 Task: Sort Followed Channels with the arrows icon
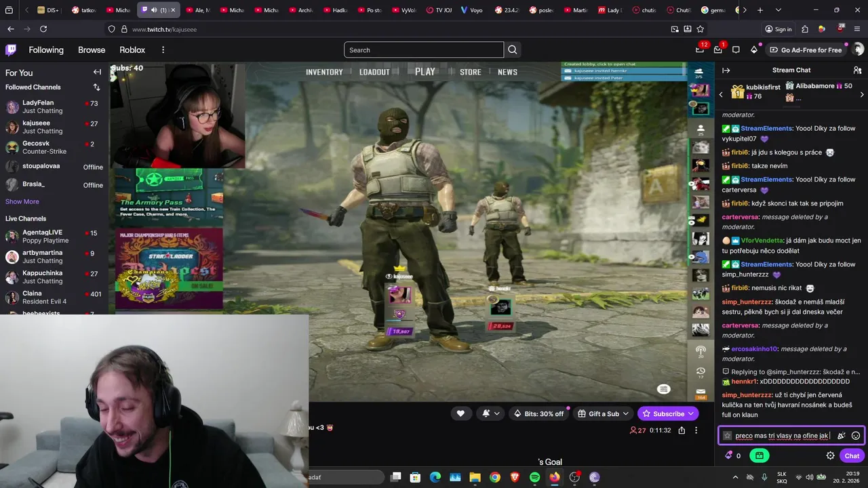pyautogui.click(x=96, y=87)
